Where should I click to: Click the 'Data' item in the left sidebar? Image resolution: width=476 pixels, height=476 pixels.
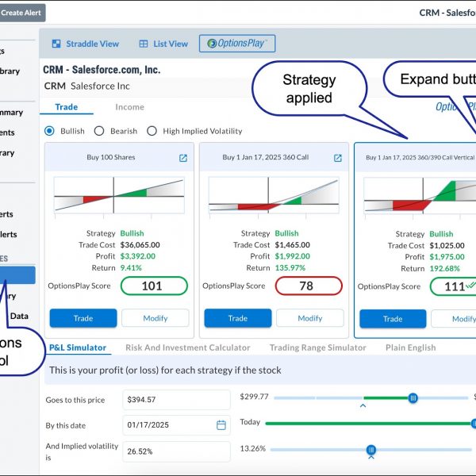click(x=19, y=316)
